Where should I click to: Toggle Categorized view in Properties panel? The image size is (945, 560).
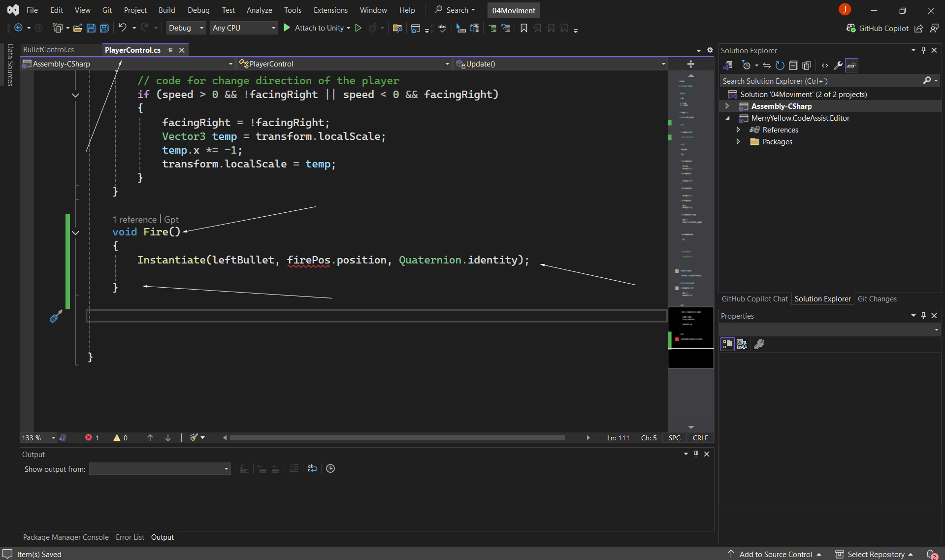tap(727, 344)
